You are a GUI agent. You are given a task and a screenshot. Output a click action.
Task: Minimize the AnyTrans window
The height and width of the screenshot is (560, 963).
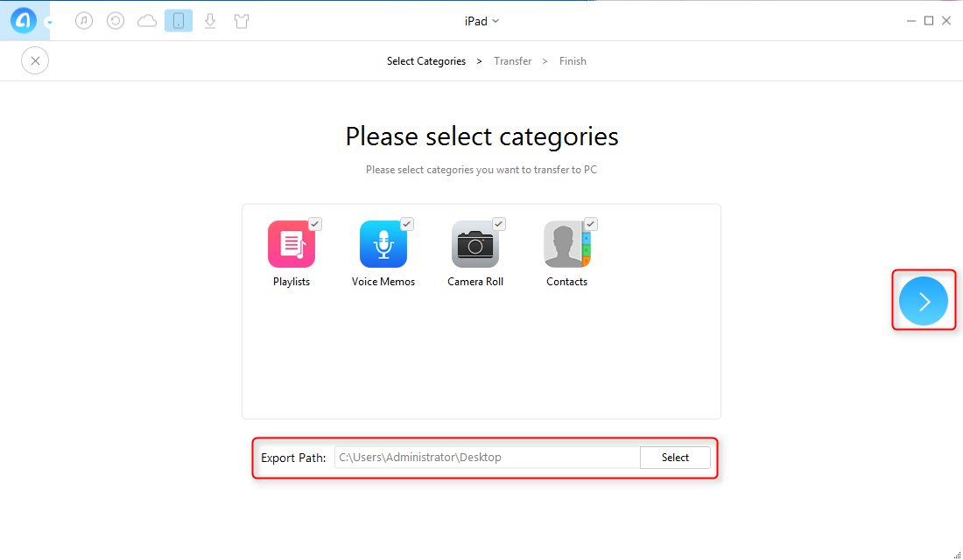coord(910,21)
